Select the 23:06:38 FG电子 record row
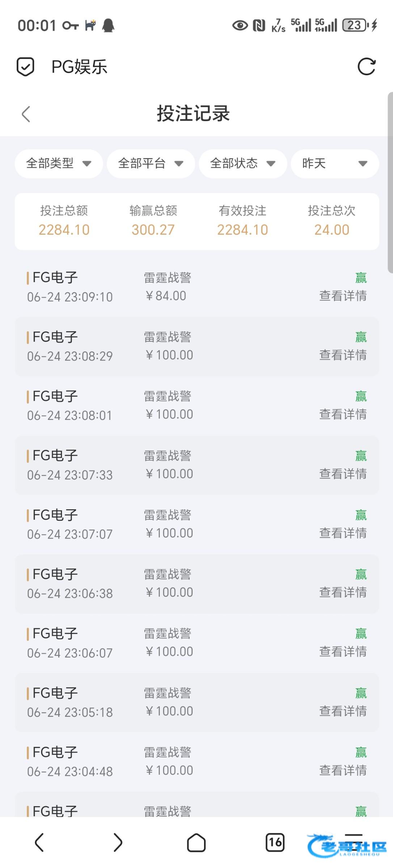 click(x=197, y=584)
